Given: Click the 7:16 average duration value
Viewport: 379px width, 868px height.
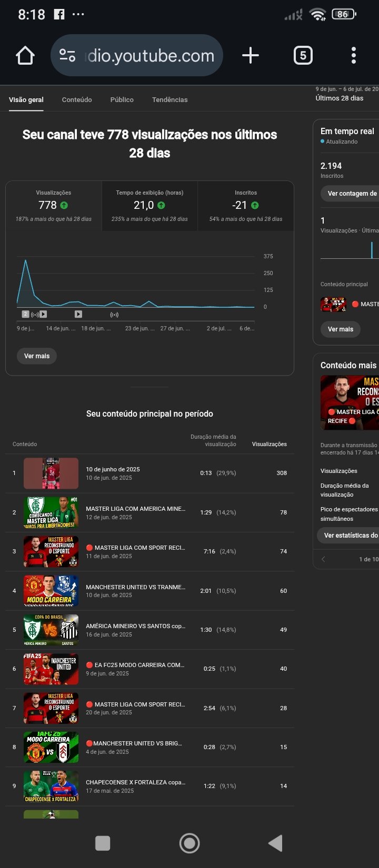Looking at the screenshot, I should pyautogui.click(x=210, y=551).
